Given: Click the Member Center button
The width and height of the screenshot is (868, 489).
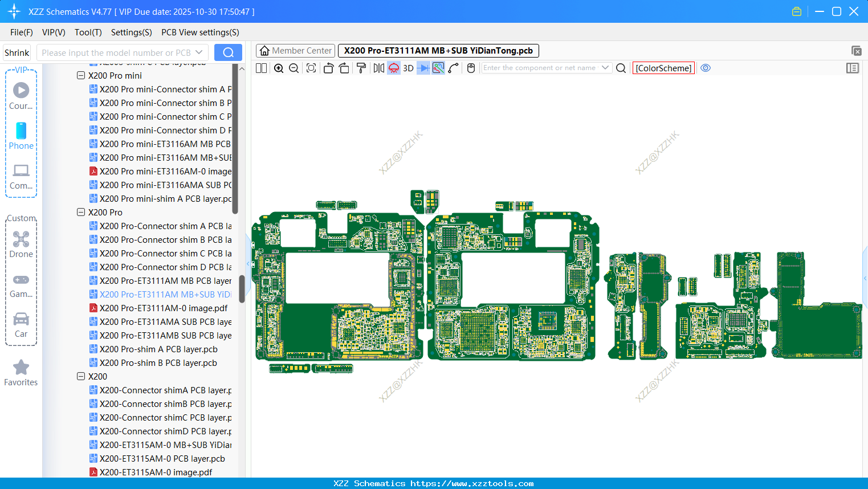Looking at the screenshot, I should (296, 51).
